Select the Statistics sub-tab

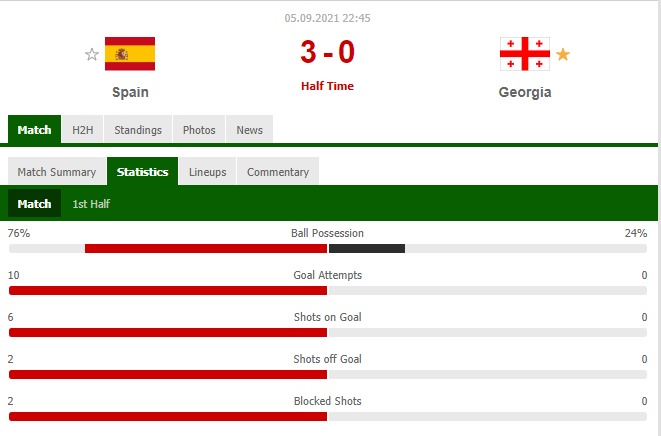pyautogui.click(x=142, y=172)
